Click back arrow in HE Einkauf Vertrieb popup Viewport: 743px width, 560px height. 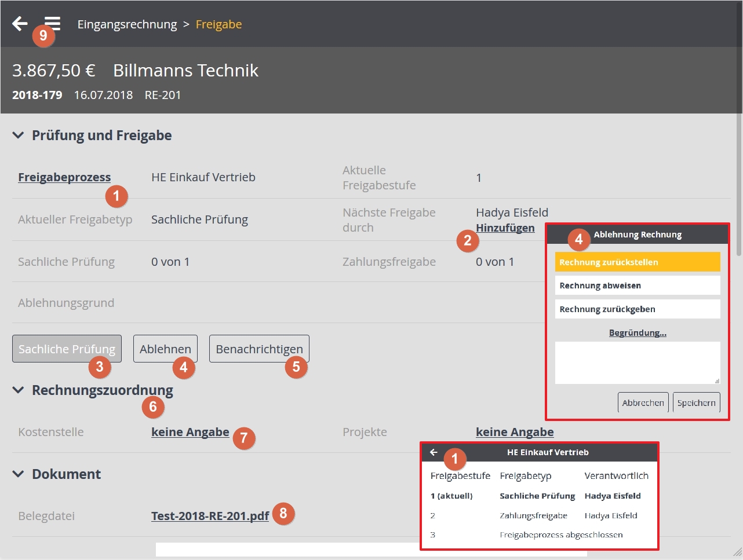click(434, 452)
